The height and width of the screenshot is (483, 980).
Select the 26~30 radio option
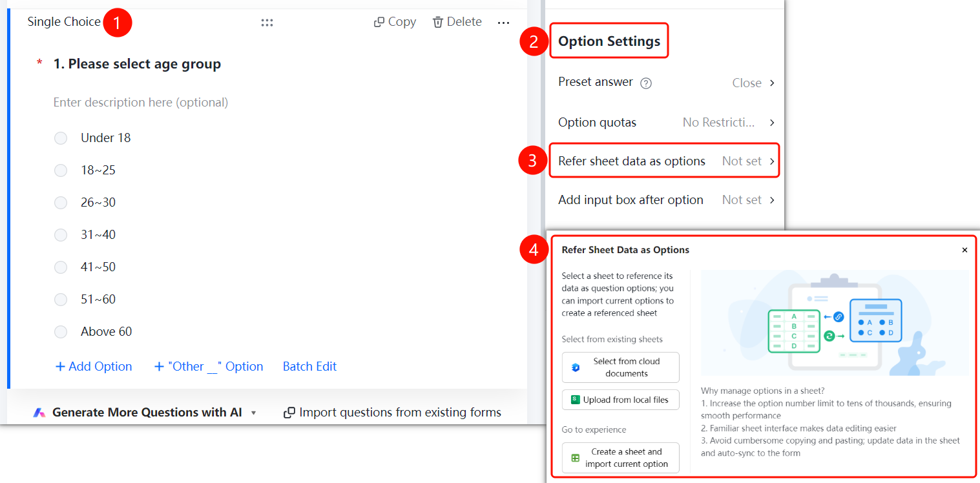[61, 203]
